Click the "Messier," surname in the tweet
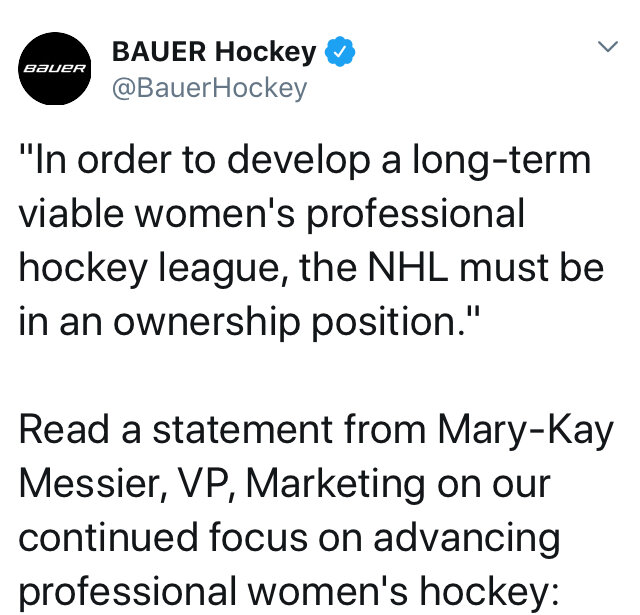This screenshot has height=615, width=640. 93,484
